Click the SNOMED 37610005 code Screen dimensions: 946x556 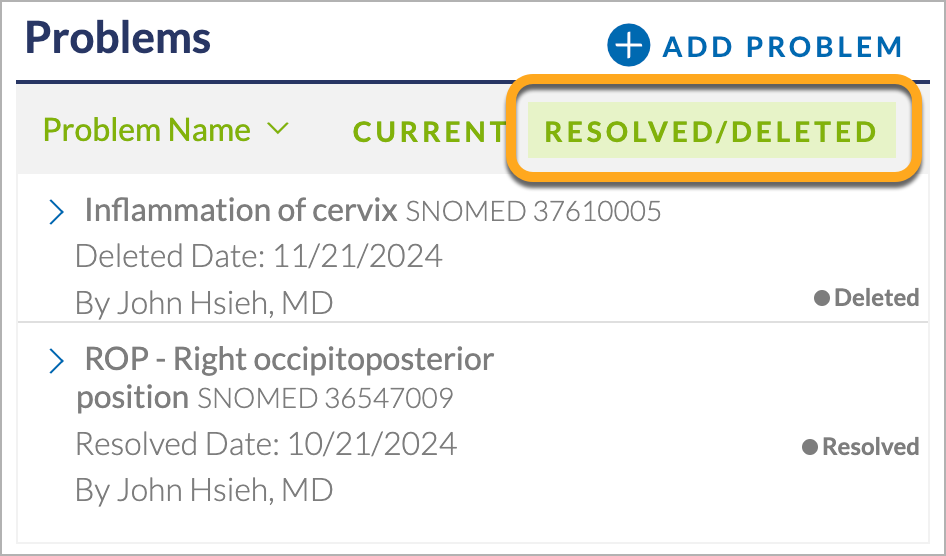coord(533,212)
